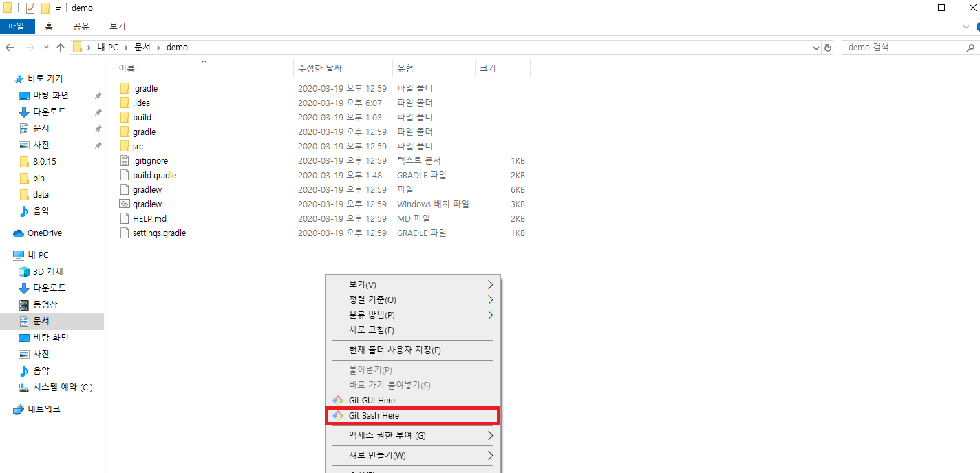Click the search magnifier icon
The image size is (980, 473).
[x=970, y=48]
